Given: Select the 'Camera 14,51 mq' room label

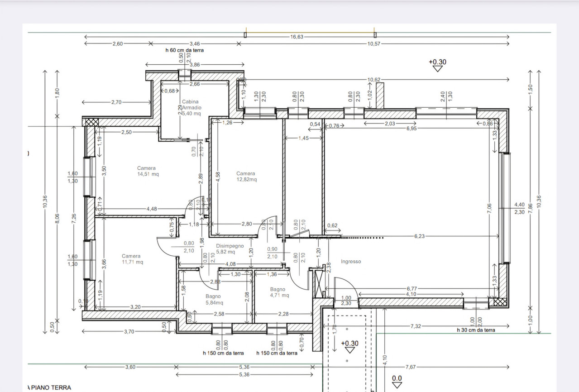Looking at the screenshot, I should 148,171.
